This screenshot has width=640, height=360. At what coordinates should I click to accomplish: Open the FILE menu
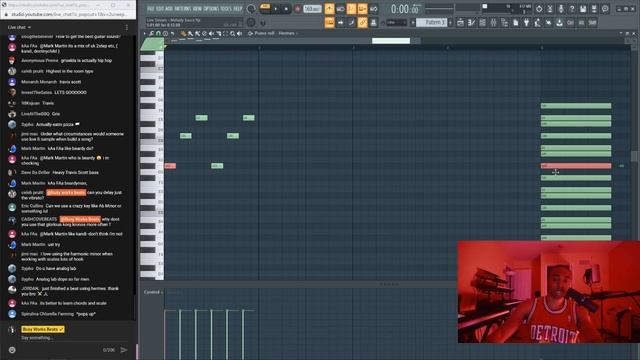tap(151, 9)
